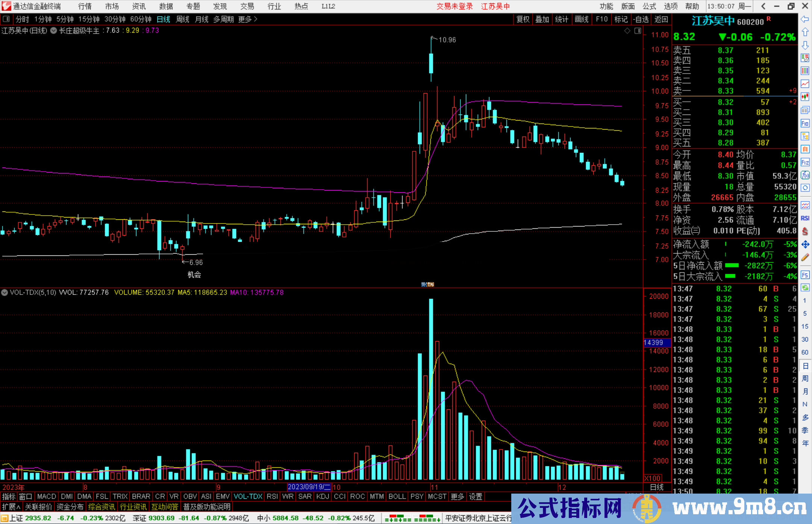The image size is (812, 524).
Task: Open the f(x) formula manager icon
Action: pos(805,175)
